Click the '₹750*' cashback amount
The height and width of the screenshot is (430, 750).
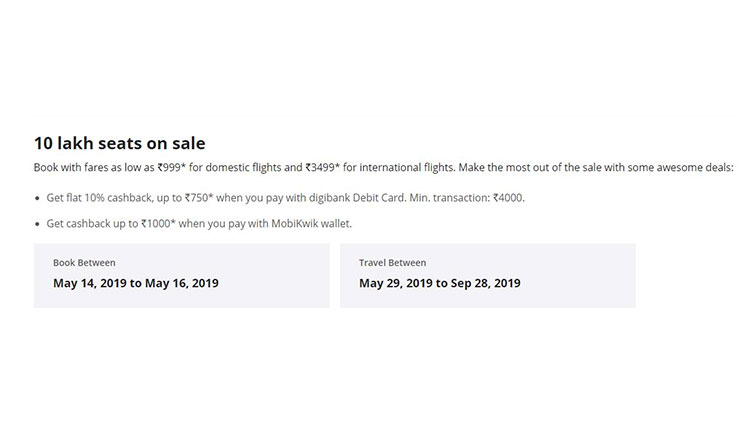tap(199, 198)
